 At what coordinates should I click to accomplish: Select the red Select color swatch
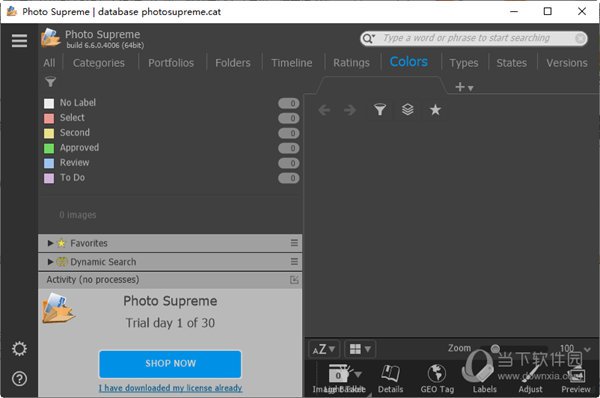(x=49, y=118)
